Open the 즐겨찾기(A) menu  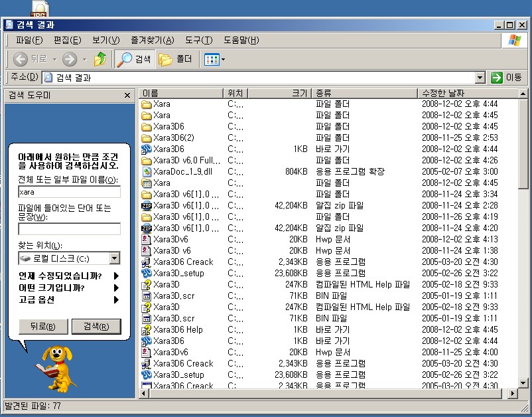point(153,40)
